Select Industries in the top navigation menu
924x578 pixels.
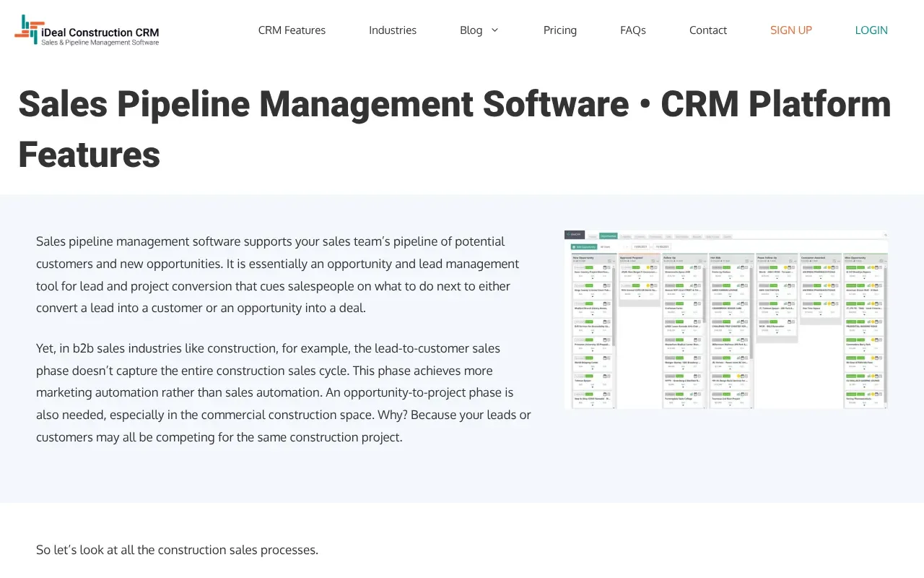[393, 30]
